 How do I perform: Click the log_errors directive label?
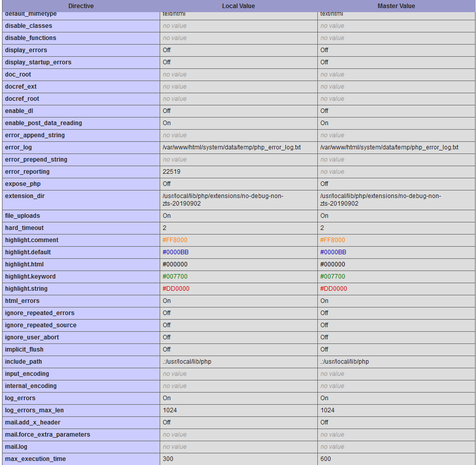click(20, 398)
